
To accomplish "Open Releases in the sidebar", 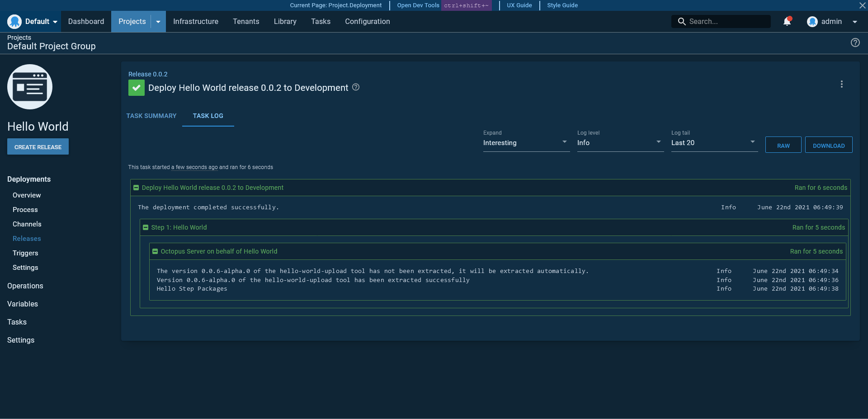I will pyautogui.click(x=27, y=239).
